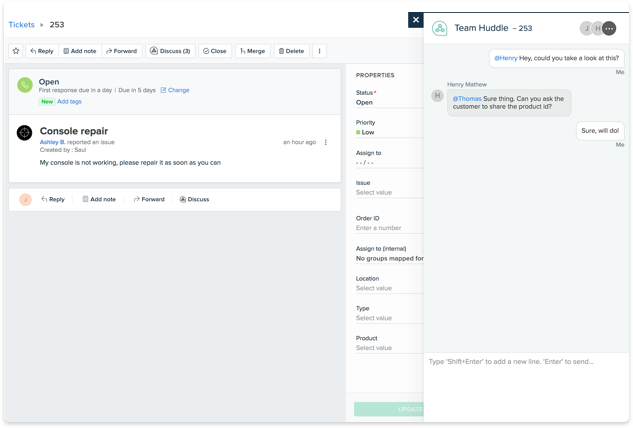Open message options kebab beside 'an hour ago'
The width and height of the screenshot is (633, 428).
click(326, 142)
